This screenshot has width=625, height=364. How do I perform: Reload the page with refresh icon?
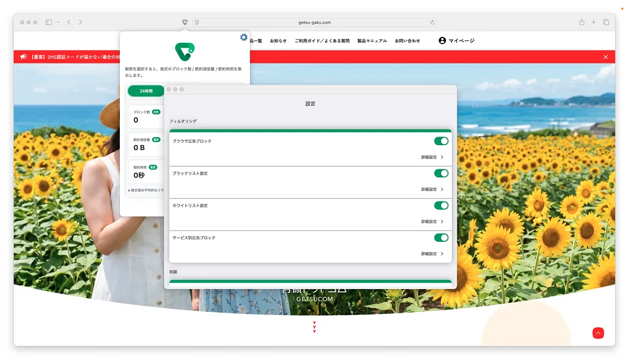coord(432,22)
